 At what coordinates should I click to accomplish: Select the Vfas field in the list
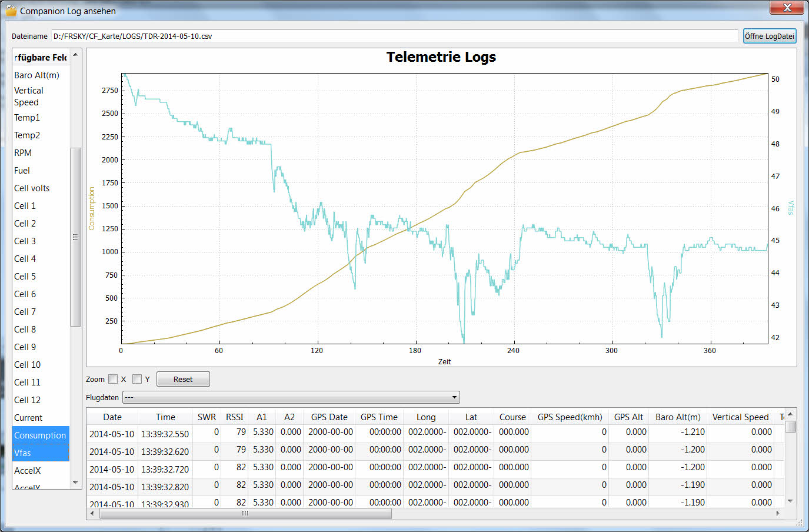40,453
